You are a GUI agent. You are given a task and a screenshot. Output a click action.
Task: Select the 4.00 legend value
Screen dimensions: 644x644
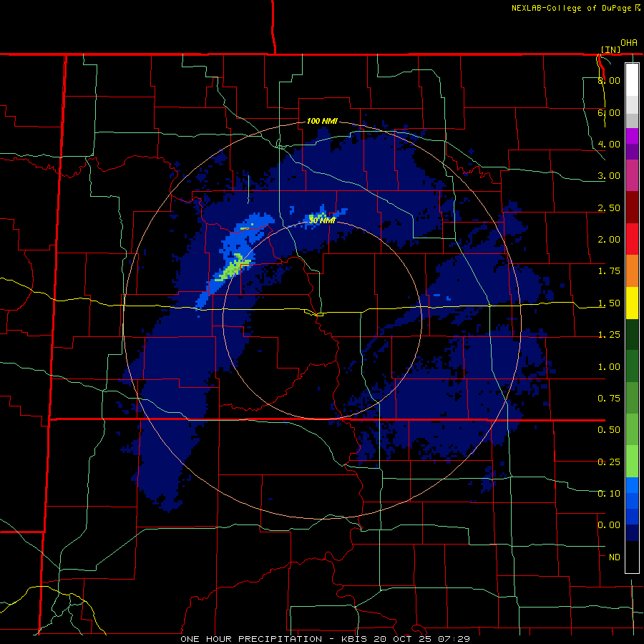click(609, 144)
